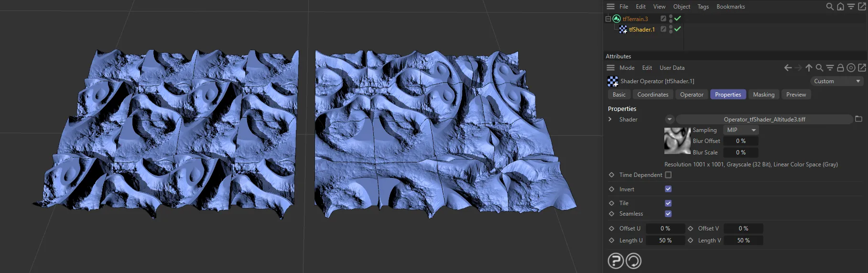Expand the Shader property chevron
Image resolution: width=868 pixels, height=273 pixels.
tap(610, 119)
